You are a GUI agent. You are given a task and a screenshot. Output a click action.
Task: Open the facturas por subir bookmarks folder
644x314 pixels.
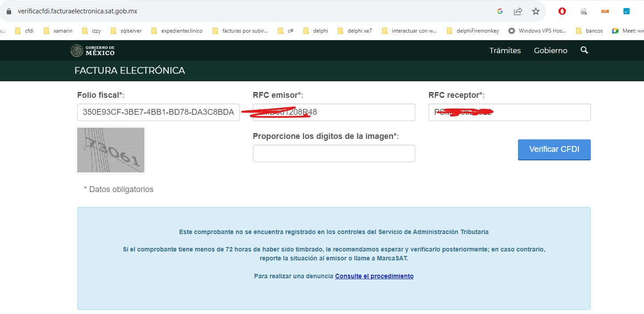pos(240,31)
